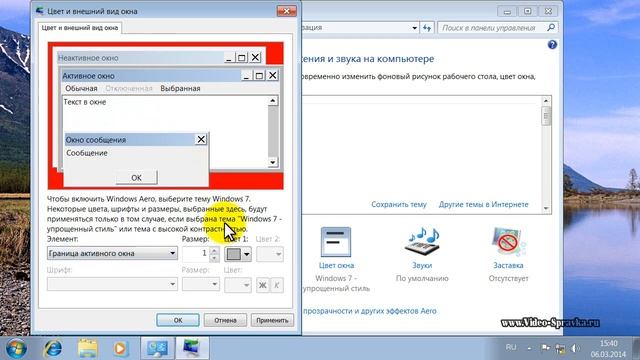
Task: Click the network tray icon
Action: [560, 348]
